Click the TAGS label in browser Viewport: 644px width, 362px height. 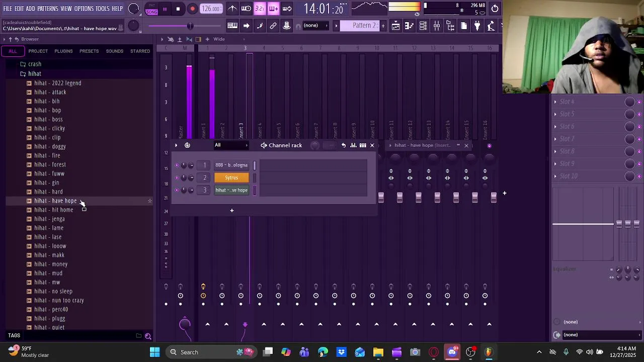(14, 336)
